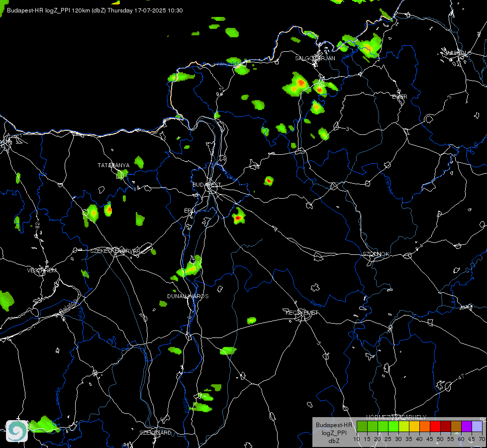Select the SZEKSZÁRD city label

tap(155, 433)
